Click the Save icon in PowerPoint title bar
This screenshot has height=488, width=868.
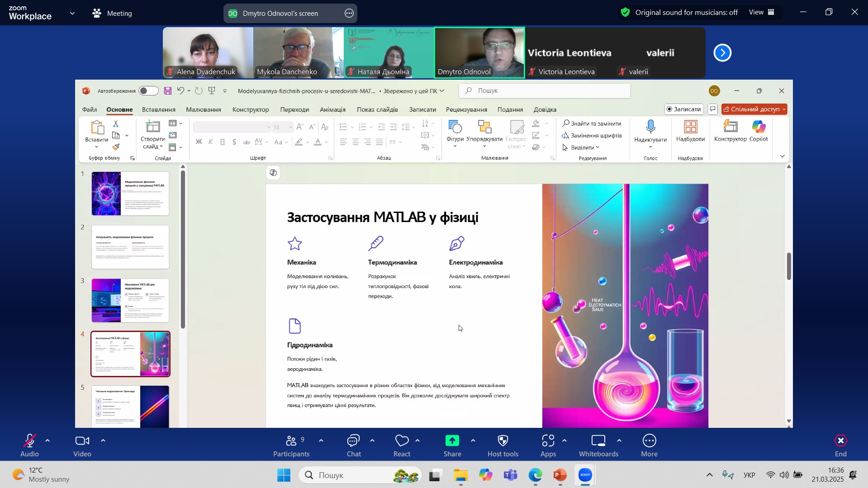[x=168, y=91]
